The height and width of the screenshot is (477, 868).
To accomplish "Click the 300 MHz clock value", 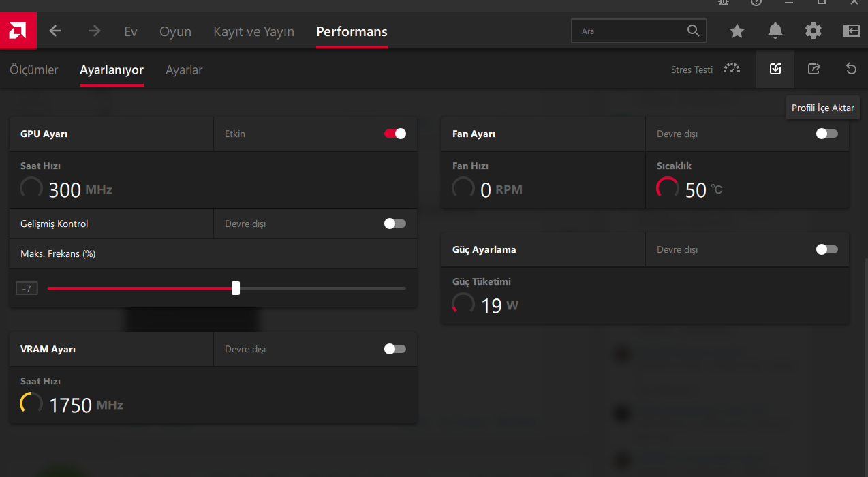I will pyautogui.click(x=80, y=189).
